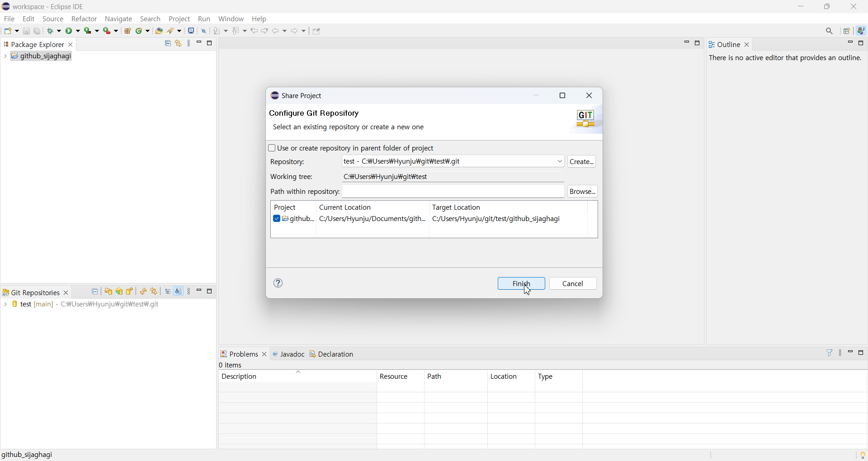Open the File menu
This screenshot has height=461, width=868.
(x=9, y=19)
